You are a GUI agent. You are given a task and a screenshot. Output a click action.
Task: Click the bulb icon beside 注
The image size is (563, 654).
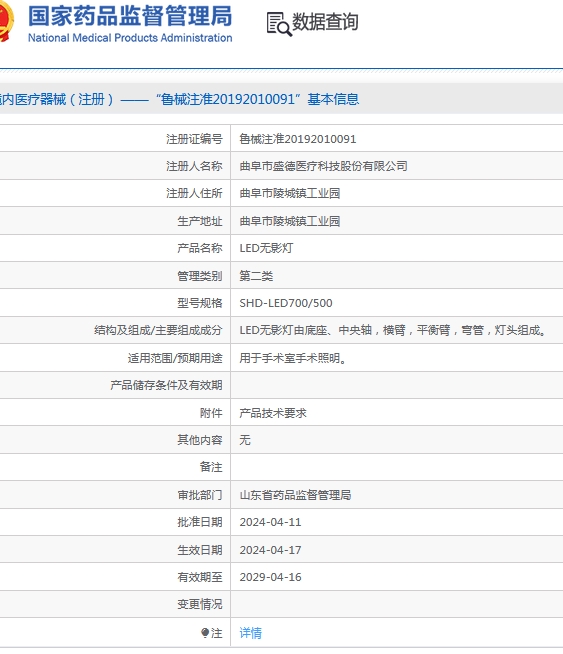pos(205,633)
